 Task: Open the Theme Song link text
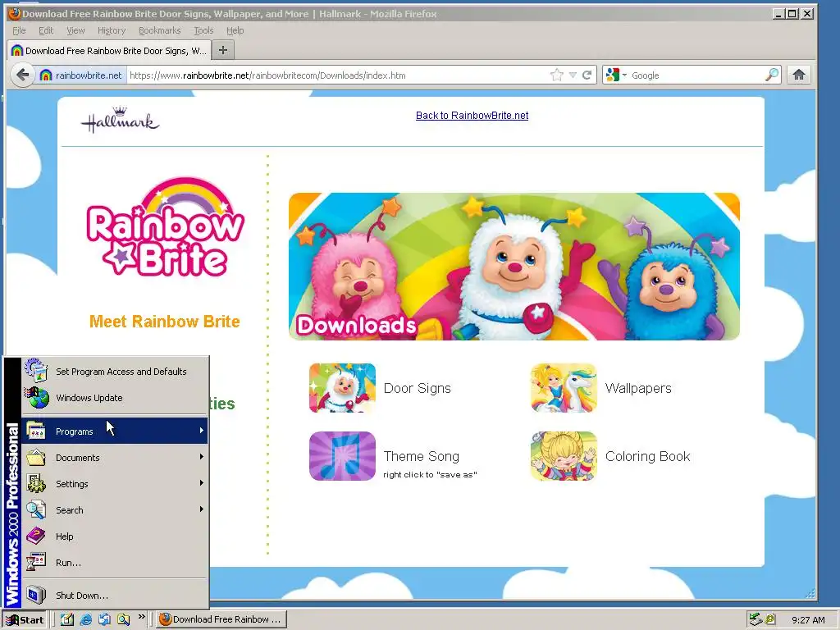coord(422,456)
